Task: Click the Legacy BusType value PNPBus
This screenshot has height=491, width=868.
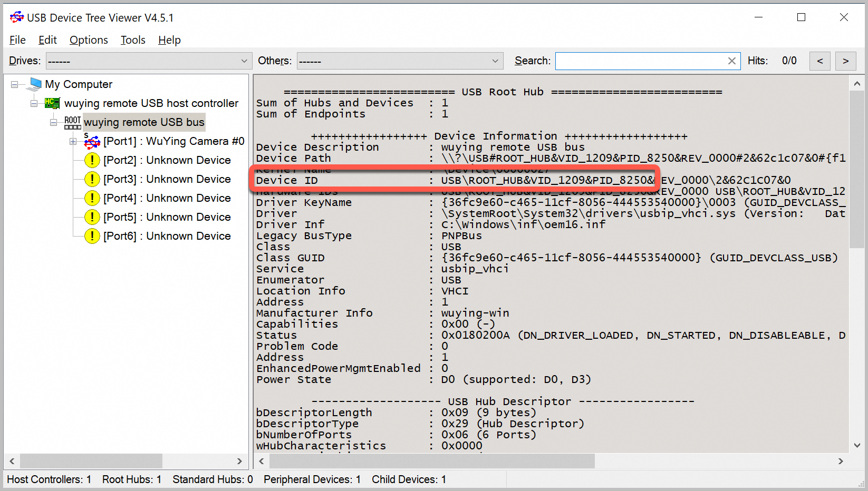Action: pyautogui.click(x=461, y=235)
